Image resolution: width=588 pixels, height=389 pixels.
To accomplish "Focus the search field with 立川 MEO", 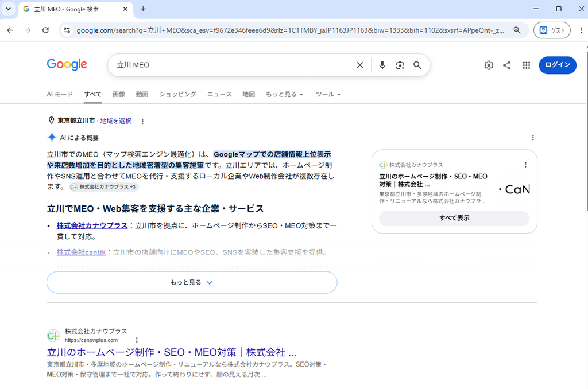I will (x=233, y=65).
